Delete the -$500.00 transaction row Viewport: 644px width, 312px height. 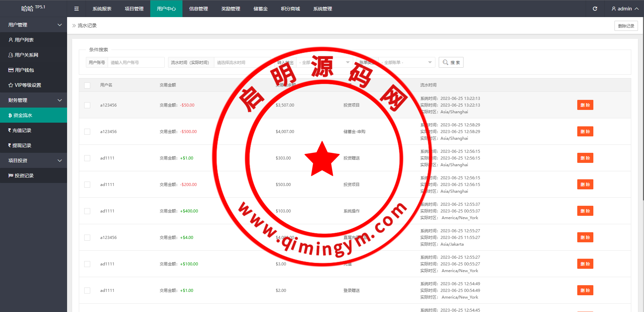[x=585, y=132]
